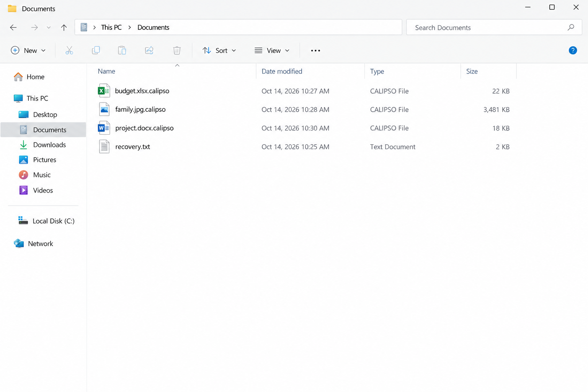Select the text file icon for recovery.txt
588x392 pixels.
(104, 147)
